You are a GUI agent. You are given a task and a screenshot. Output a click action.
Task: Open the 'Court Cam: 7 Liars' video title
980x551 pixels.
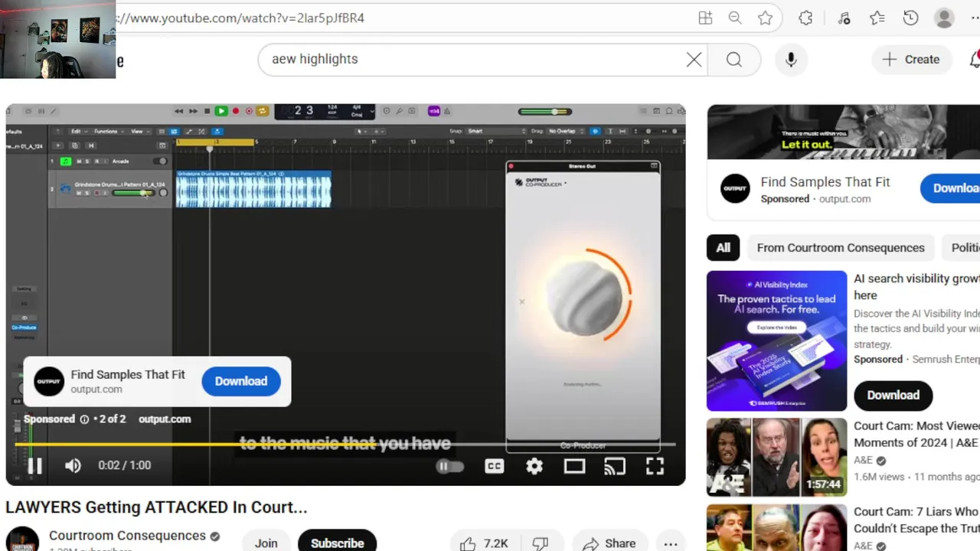[916, 520]
